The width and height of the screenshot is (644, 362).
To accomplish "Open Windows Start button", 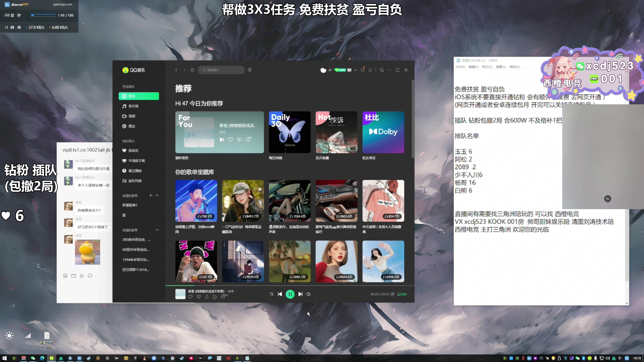I will (5, 358).
